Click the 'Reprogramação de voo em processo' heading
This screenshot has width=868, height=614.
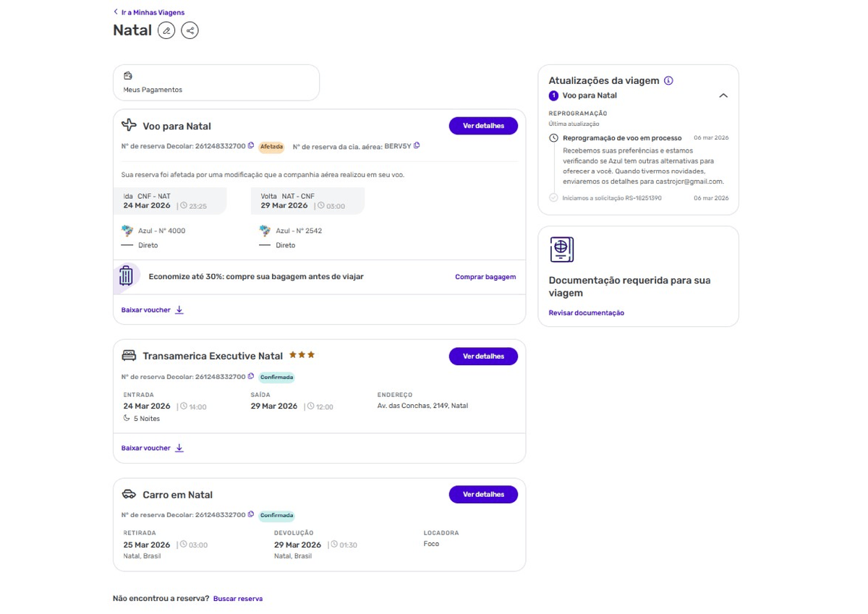(x=622, y=137)
